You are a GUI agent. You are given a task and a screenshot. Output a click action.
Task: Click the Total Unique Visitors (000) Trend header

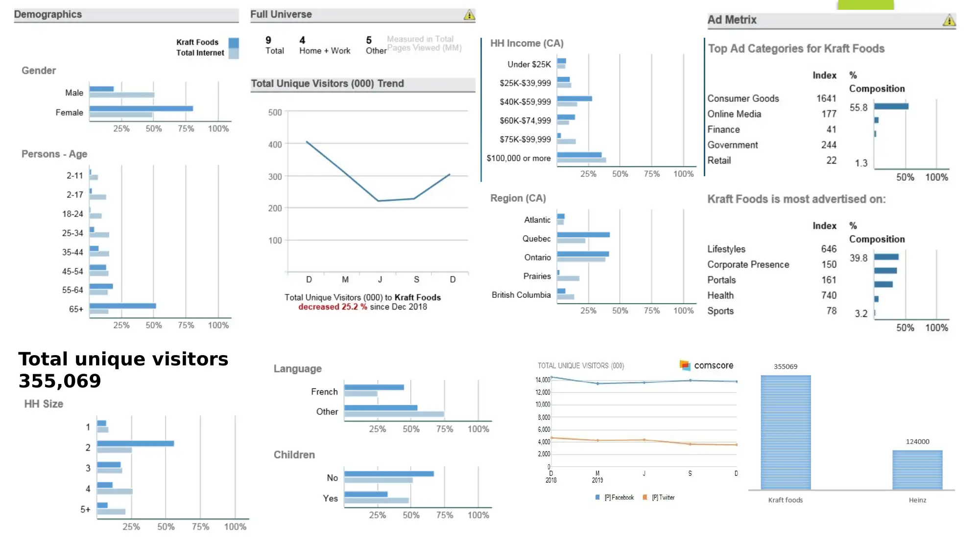tap(362, 84)
